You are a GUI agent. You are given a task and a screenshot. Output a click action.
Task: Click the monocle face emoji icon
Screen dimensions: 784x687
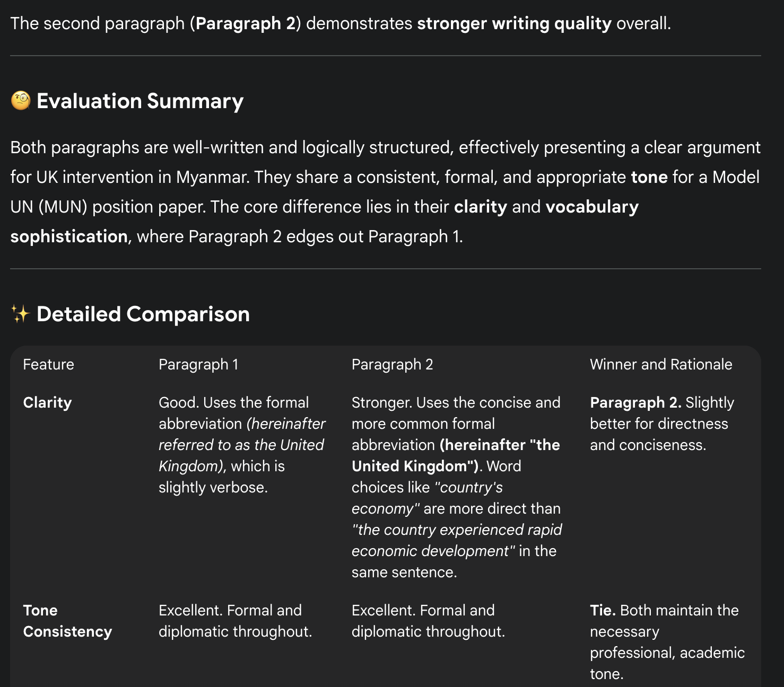(21, 101)
